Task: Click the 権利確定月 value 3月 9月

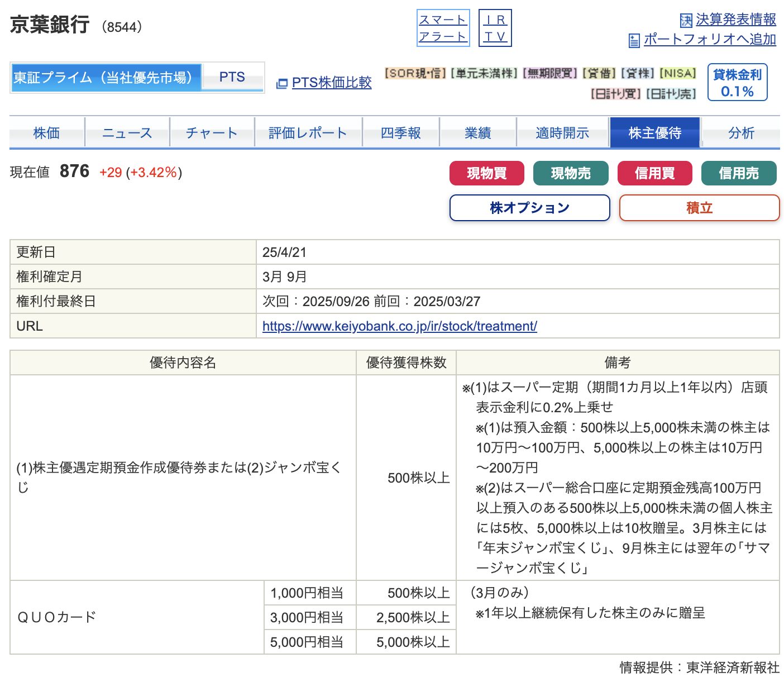Action: point(284,277)
